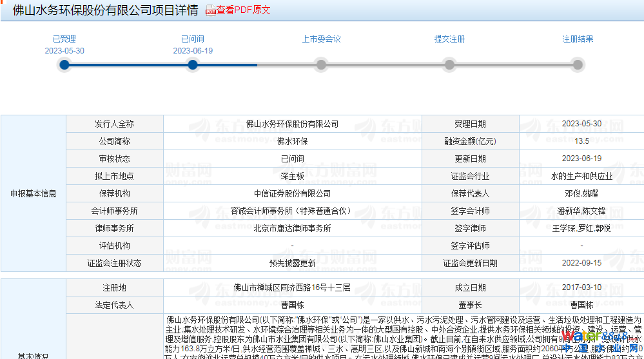This screenshot has height=359, width=644.
Task: Click the 预先披露更新 registration status value
Action: click(x=292, y=263)
